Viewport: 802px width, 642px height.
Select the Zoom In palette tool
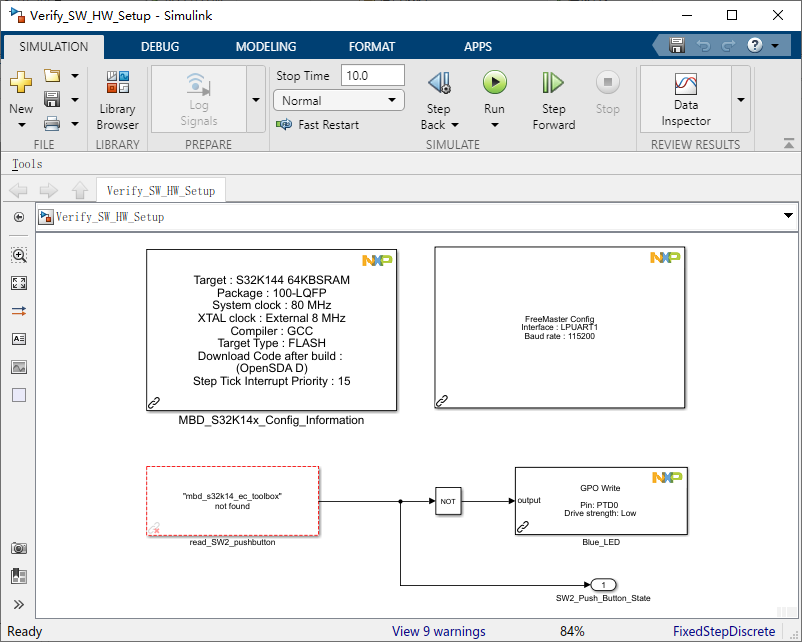click(19, 255)
